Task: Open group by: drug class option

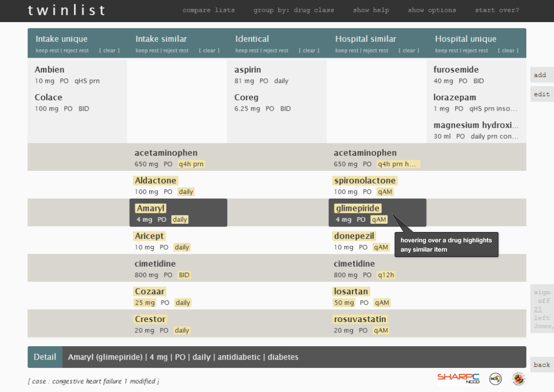Action: point(293,10)
